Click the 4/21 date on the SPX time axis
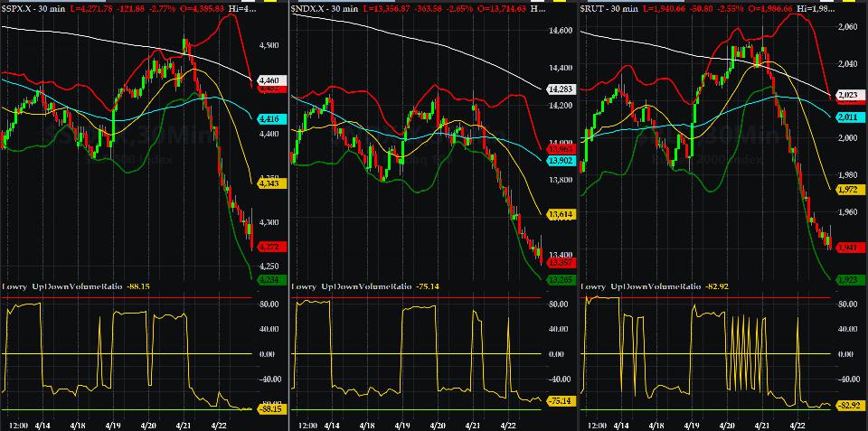The height and width of the screenshot is (431, 868). tap(182, 424)
